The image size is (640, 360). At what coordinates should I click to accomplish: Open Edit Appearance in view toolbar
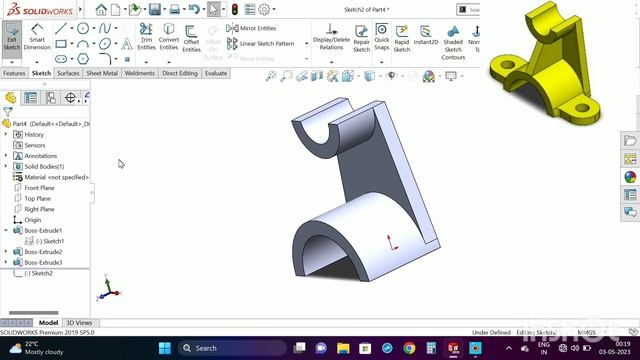click(429, 76)
